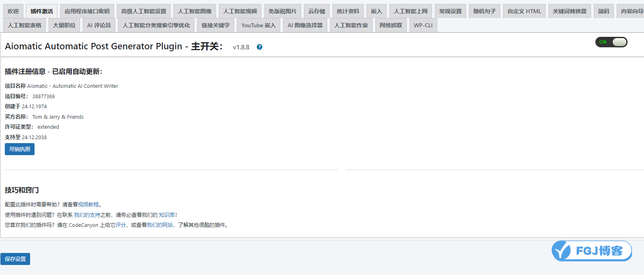
Task: Click the 插件注册信息 heading
Action: (x=25, y=71)
